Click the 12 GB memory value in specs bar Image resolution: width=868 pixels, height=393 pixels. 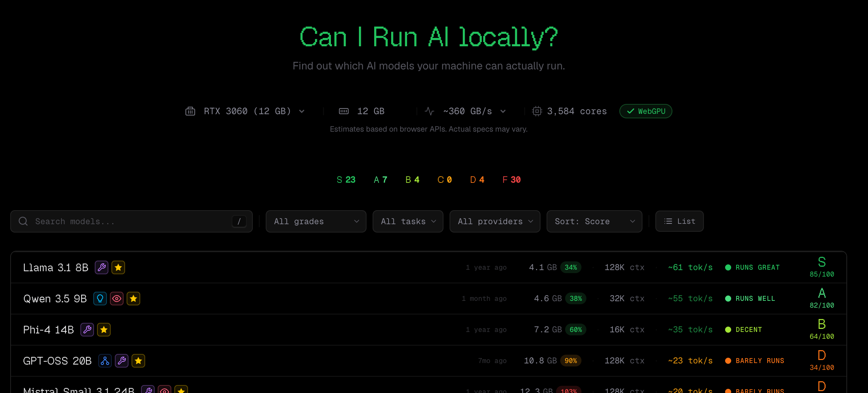pyautogui.click(x=371, y=111)
